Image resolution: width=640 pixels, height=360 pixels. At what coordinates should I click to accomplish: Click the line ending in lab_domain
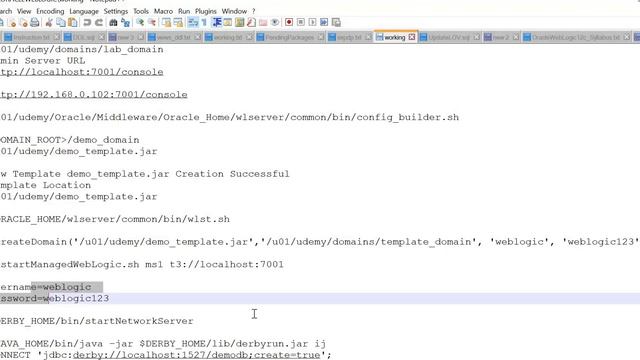[x=82, y=49]
